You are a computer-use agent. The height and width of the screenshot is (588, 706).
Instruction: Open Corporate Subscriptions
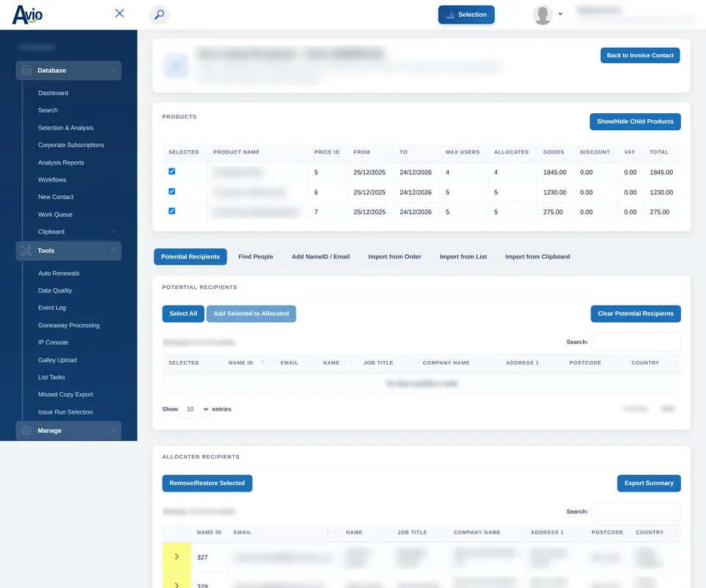71,145
